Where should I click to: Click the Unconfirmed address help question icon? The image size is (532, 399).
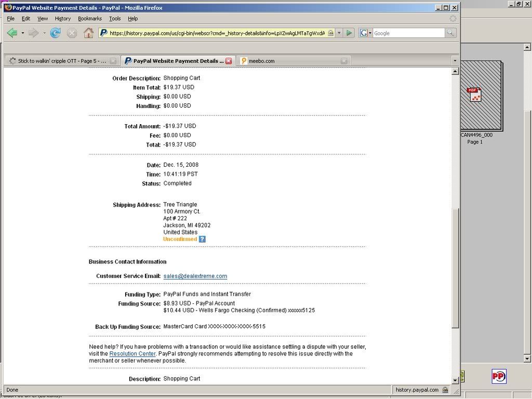point(202,239)
